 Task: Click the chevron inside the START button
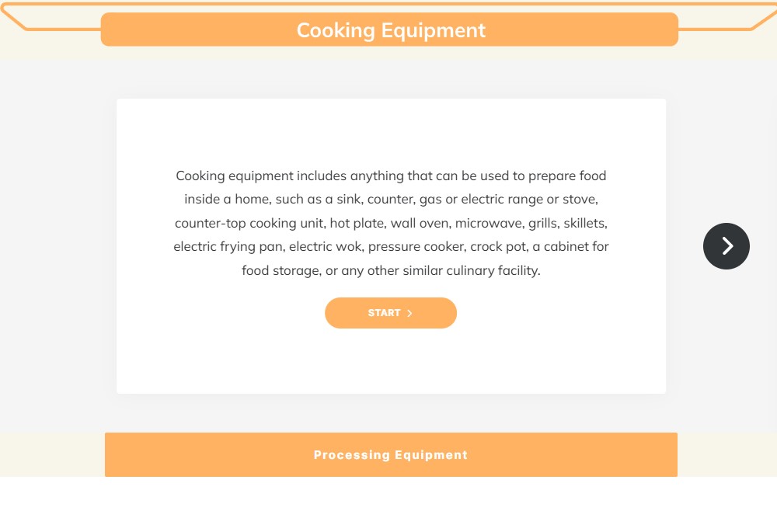pyautogui.click(x=410, y=314)
